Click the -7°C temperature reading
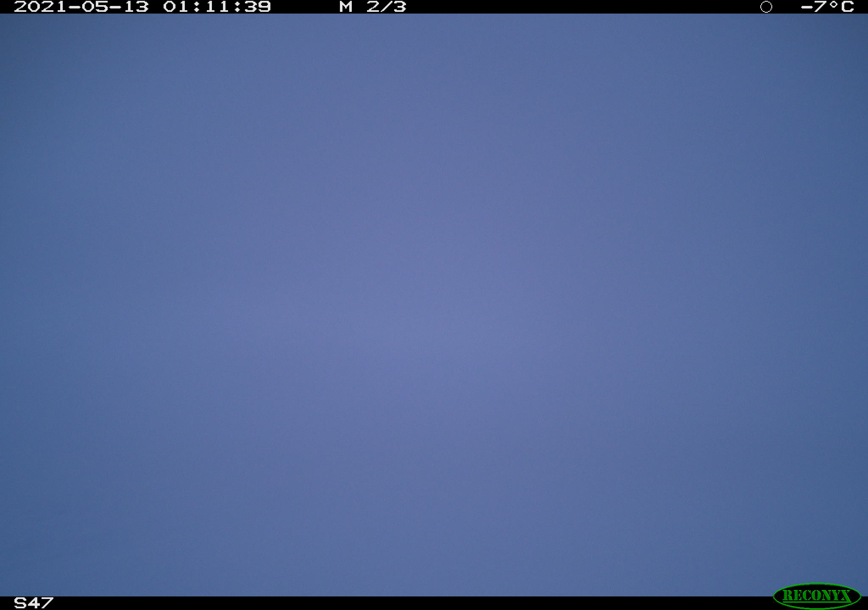Viewport: 868px width, 610px height. 827,7
